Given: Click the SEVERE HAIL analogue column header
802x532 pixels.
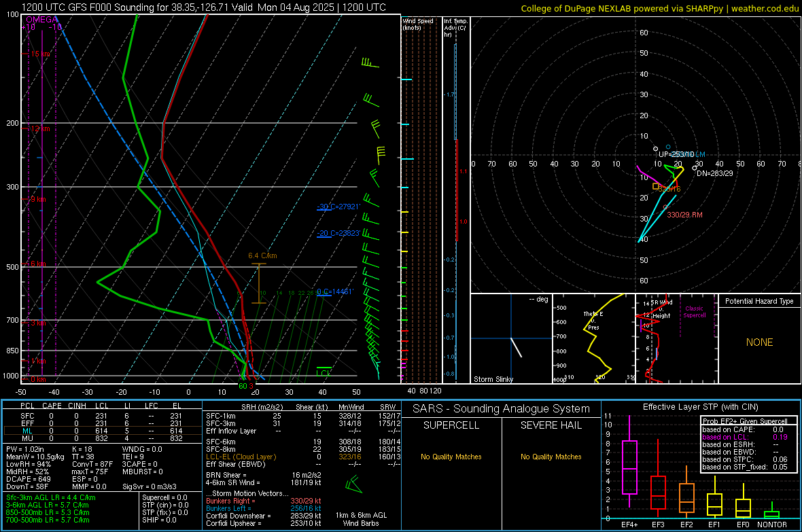Looking at the screenshot, I should [551, 425].
